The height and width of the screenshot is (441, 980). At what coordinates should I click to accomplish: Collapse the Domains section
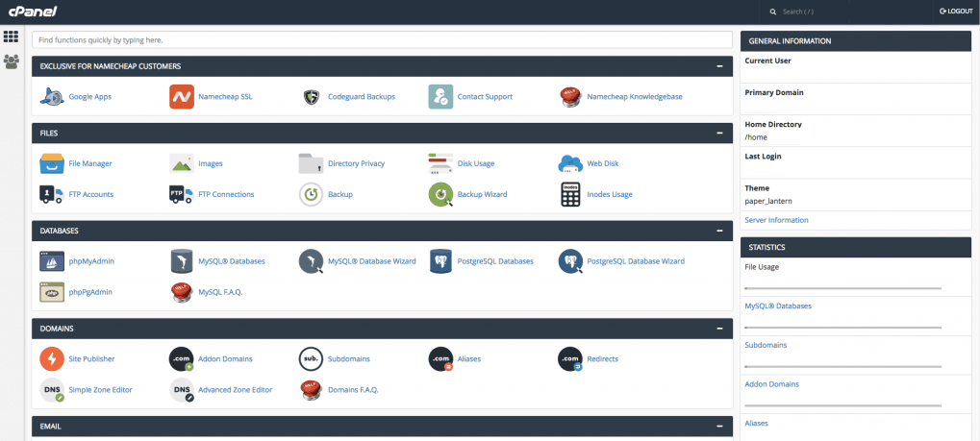click(x=720, y=328)
